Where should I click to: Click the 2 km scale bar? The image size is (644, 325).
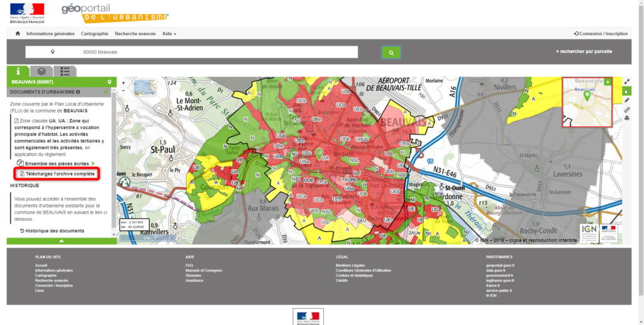[x=147, y=238]
